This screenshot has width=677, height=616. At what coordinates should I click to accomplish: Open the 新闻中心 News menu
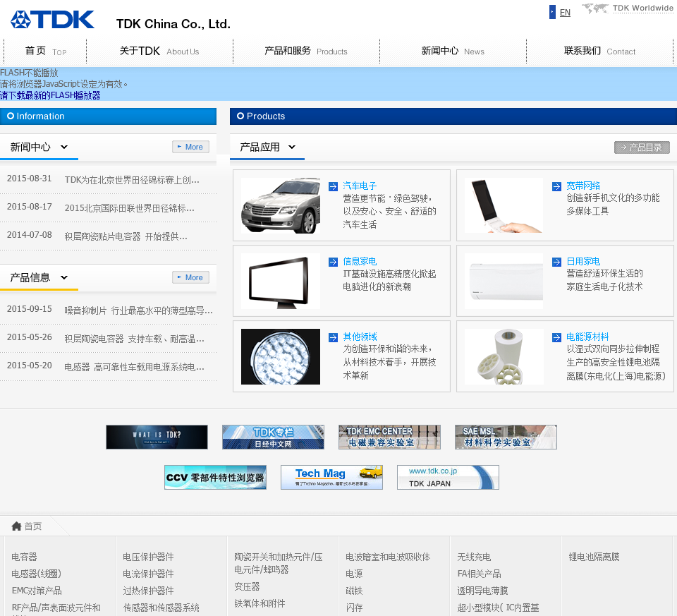point(453,51)
